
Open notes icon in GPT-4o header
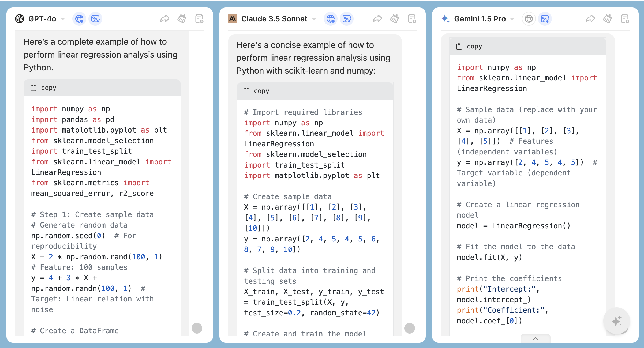click(199, 19)
